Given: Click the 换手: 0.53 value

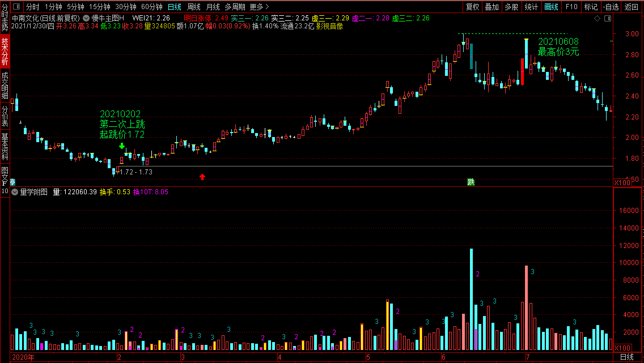Looking at the screenshot, I should point(115,192).
